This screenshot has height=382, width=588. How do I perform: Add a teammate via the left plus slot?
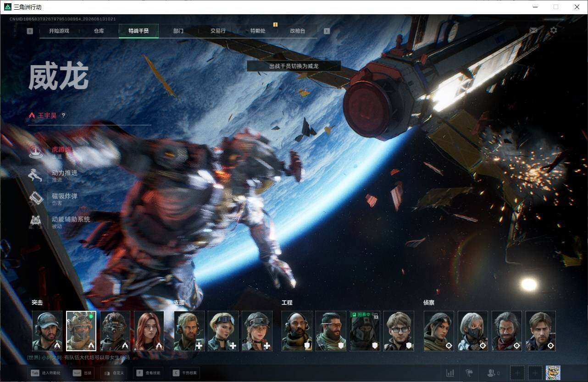click(x=517, y=373)
